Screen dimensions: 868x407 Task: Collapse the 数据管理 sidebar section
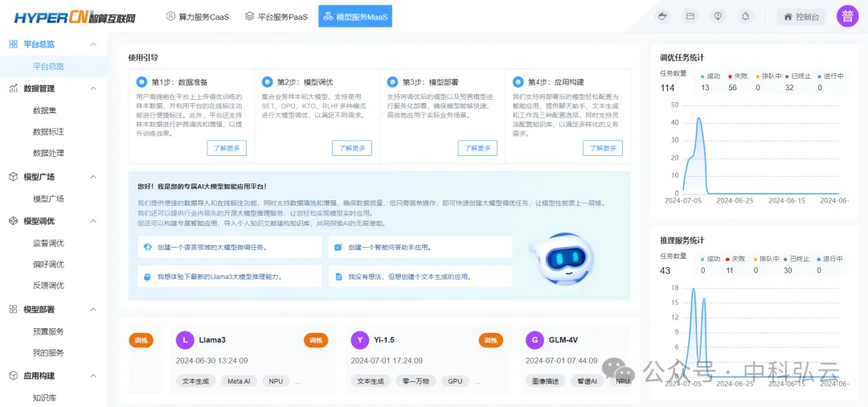(93, 88)
